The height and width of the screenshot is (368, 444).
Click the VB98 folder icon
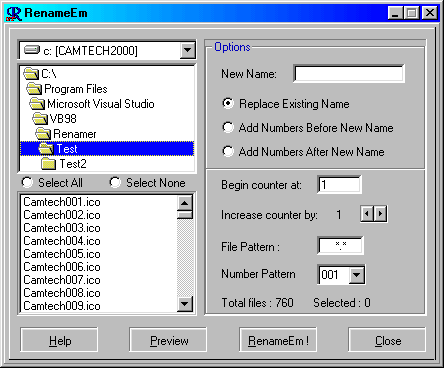pyautogui.click(x=40, y=119)
